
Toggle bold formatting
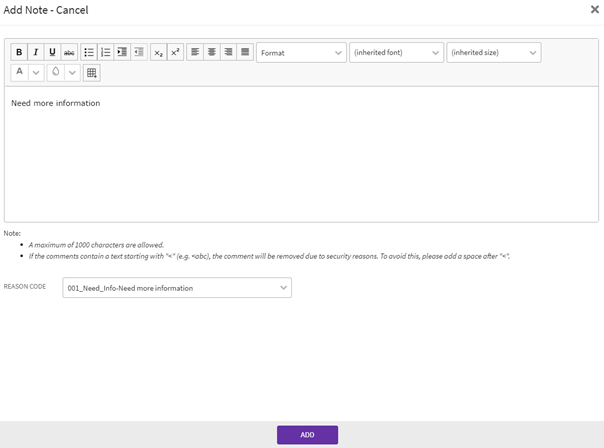point(19,52)
